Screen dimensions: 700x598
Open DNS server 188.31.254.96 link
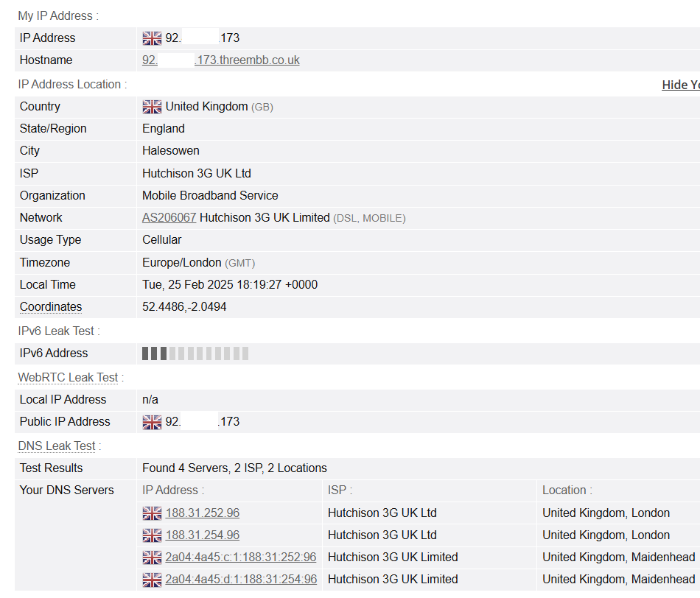point(202,535)
